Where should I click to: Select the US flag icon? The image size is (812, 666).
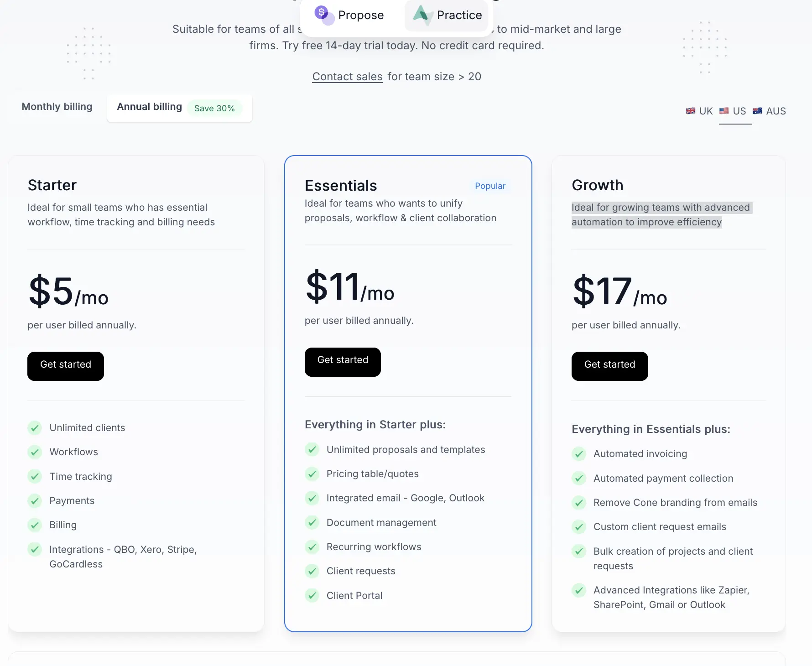pos(724,111)
